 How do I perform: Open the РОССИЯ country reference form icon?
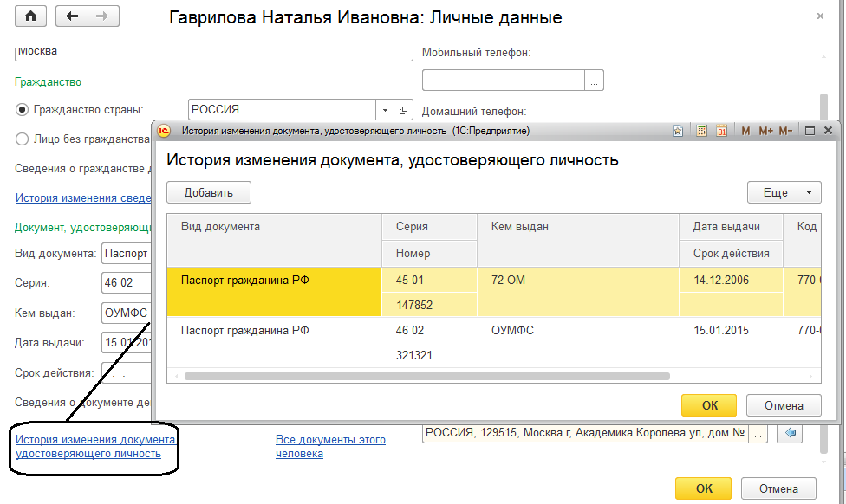(x=403, y=110)
